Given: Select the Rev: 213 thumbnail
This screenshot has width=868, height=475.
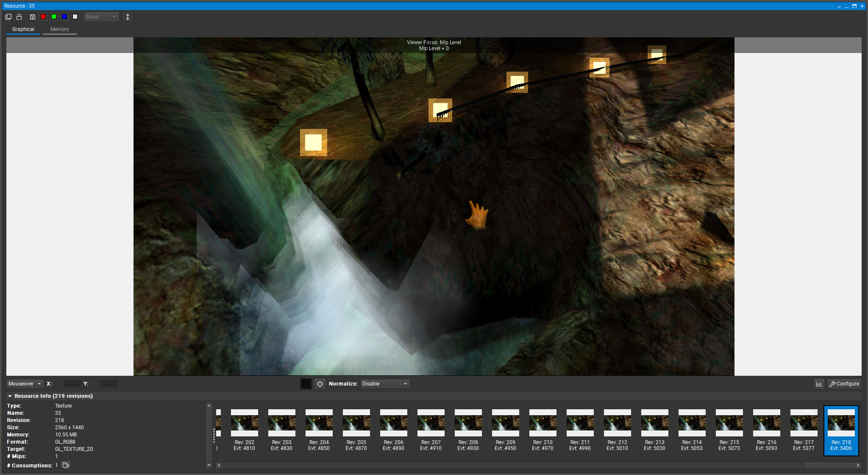Looking at the screenshot, I should 655,430.
